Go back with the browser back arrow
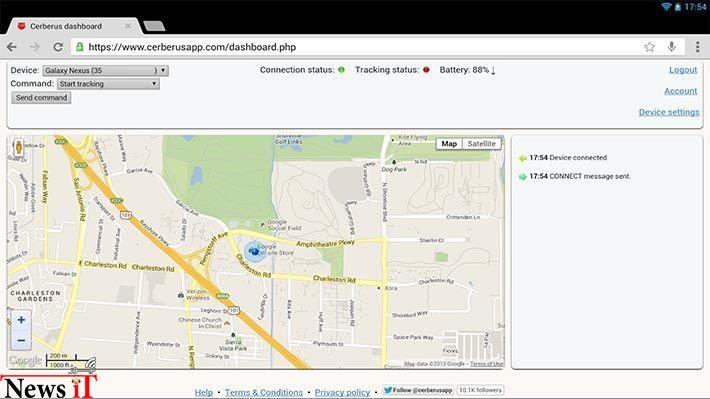This screenshot has height=399, width=710. tap(12, 47)
